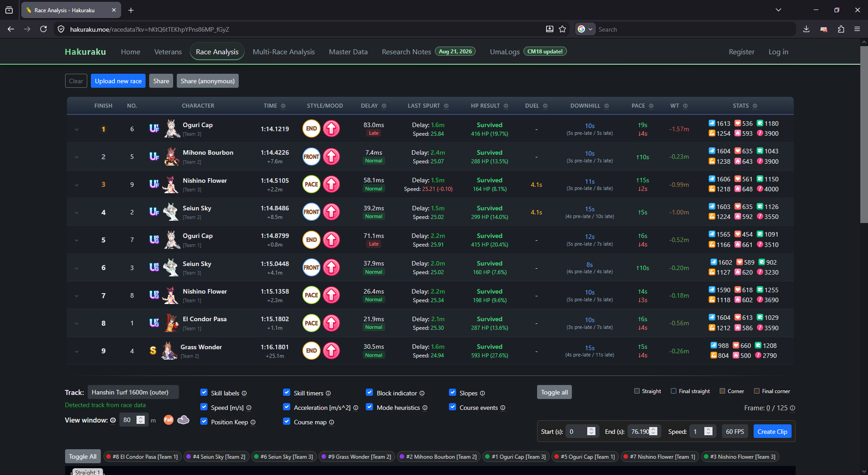Select the cloudy weather icon
This screenshot has height=475, width=868.
coord(184,420)
